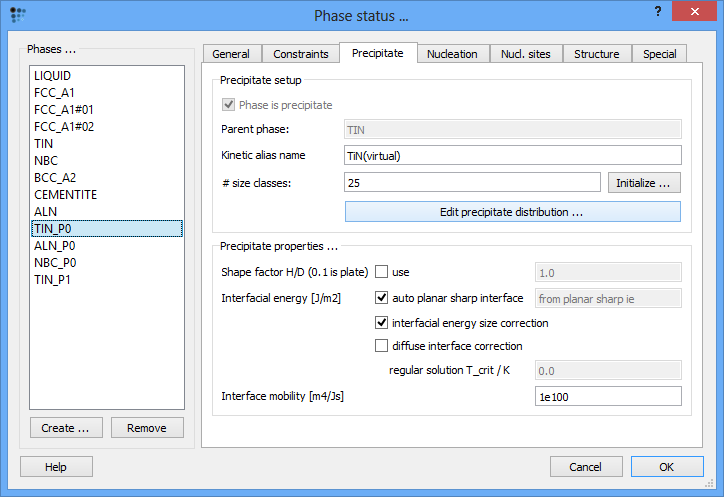Select CEMENTITE phase in list

107,194
